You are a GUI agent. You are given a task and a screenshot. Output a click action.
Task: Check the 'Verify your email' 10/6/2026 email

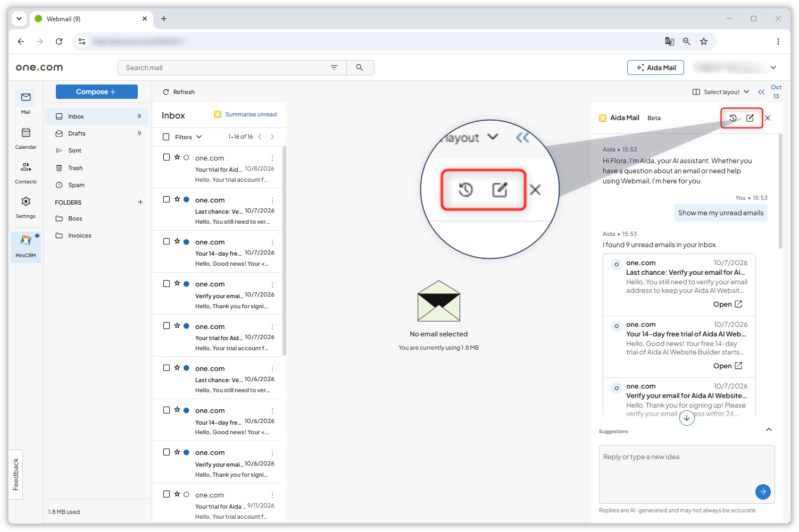[x=167, y=452]
